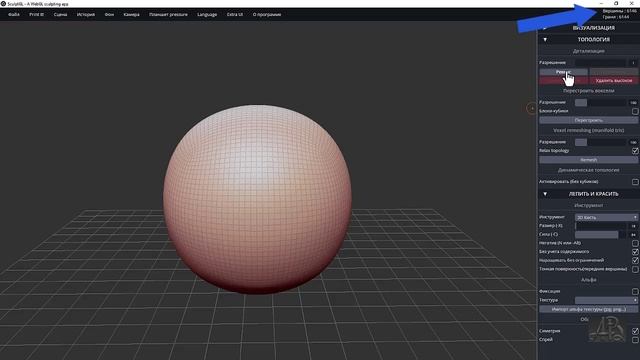Open the Extra UI menu
The height and width of the screenshot is (360, 640).
point(235,14)
